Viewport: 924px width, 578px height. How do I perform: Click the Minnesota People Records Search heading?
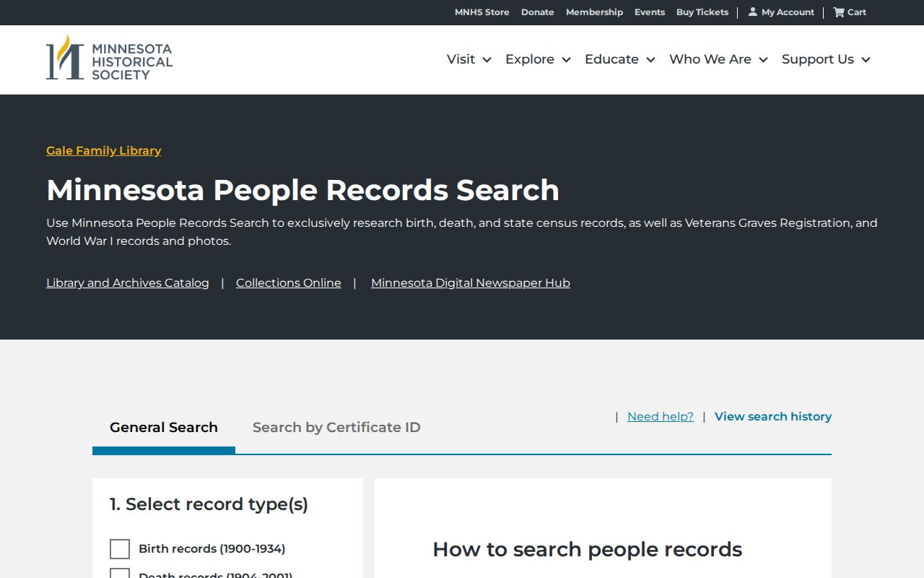click(x=303, y=190)
